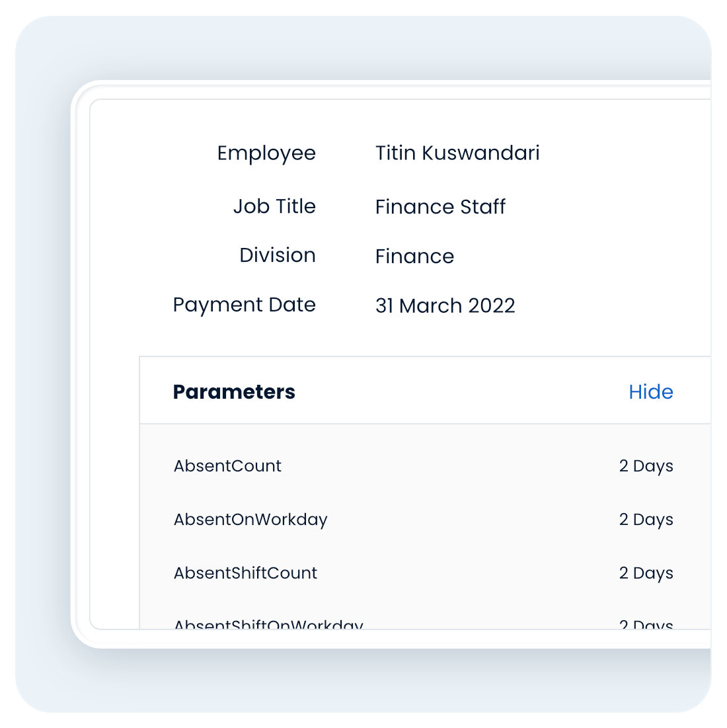Click the Hide link in Parameters header
This screenshot has width=727, height=728.
(650, 392)
